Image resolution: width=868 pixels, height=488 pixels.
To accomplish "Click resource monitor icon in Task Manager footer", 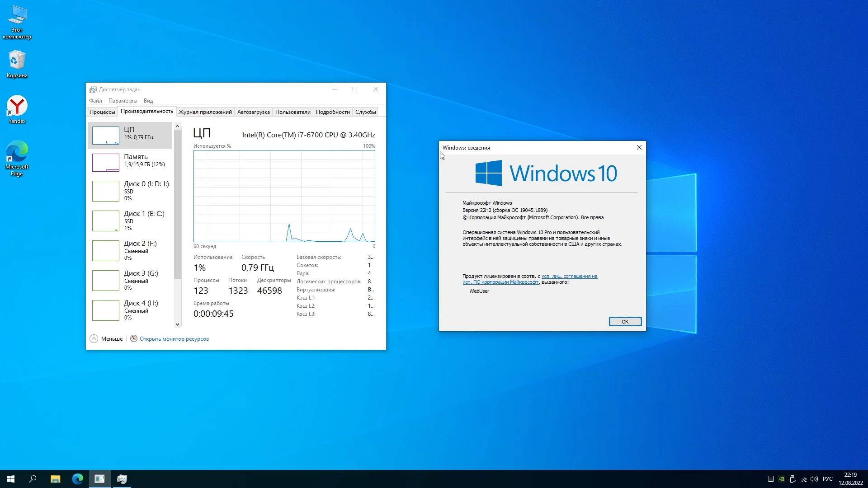I will pos(134,338).
